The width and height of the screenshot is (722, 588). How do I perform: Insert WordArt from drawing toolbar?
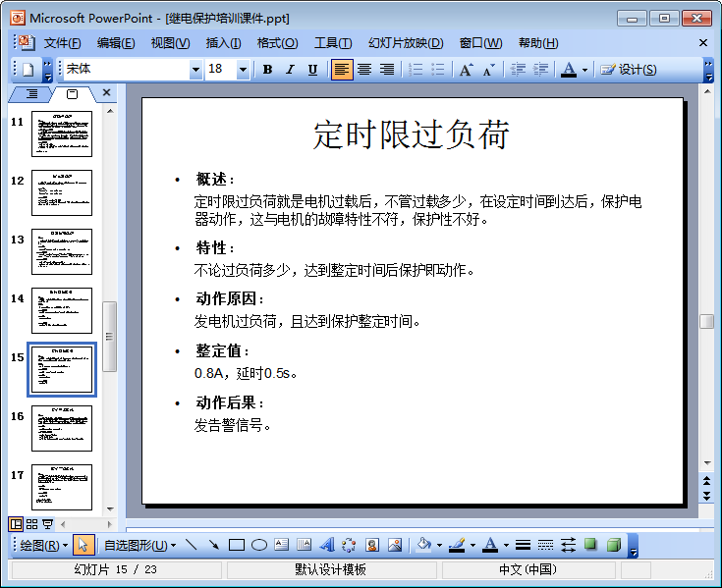pos(327,545)
